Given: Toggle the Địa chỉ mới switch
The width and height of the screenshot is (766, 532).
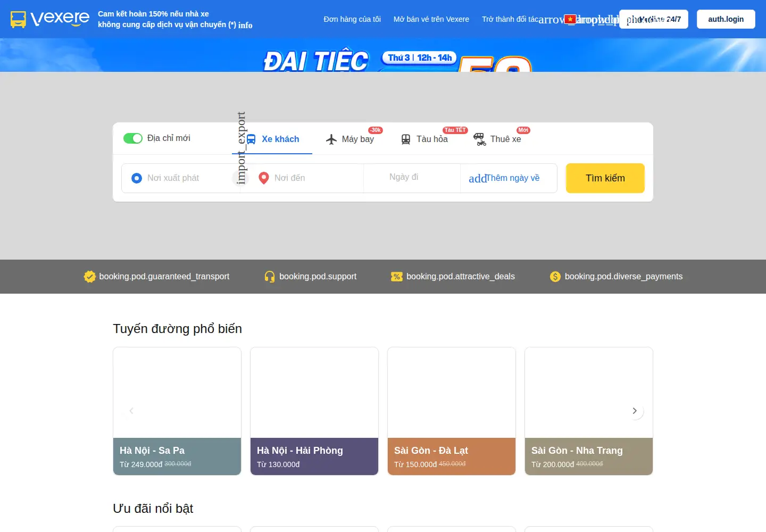Looking at the screenshot, I should click(133, 138).
